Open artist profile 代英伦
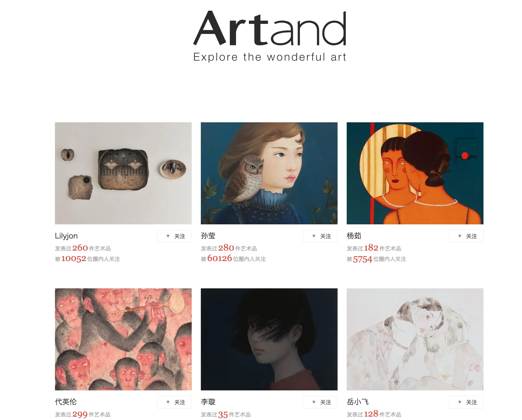Image resolution: width=522 pixels, height=420 pixels. pyautogui.click(x=66, y=402)
